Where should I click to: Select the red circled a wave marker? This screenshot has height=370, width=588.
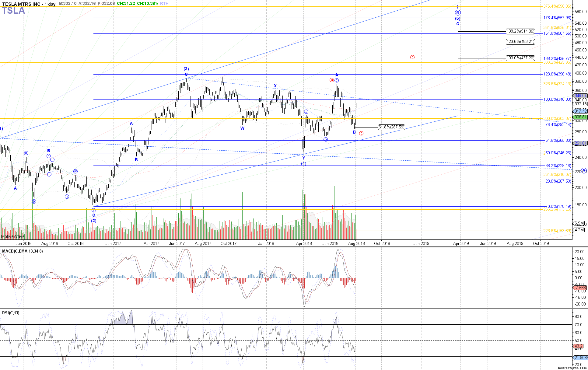click(332, 80)
